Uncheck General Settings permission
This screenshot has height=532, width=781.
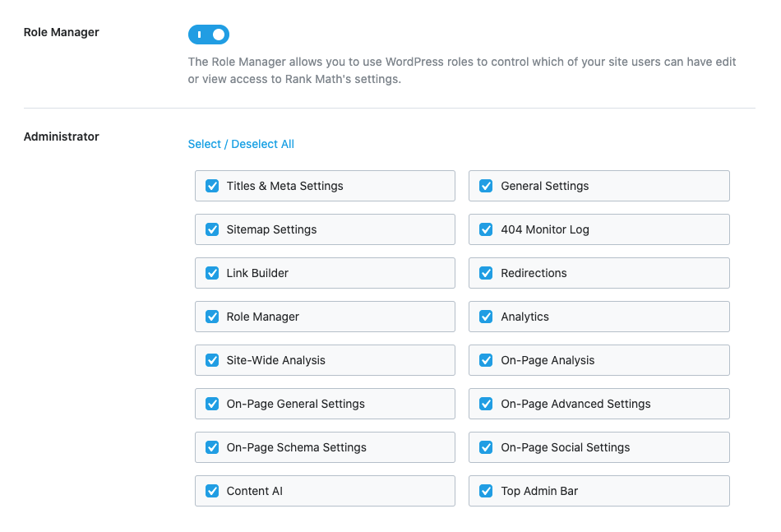tap(486, 186)
